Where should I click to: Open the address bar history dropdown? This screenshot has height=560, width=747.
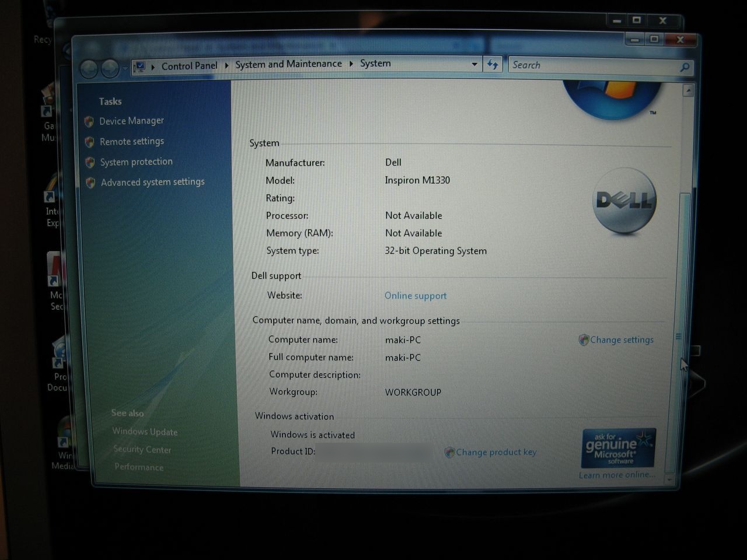tap(474, 64)
